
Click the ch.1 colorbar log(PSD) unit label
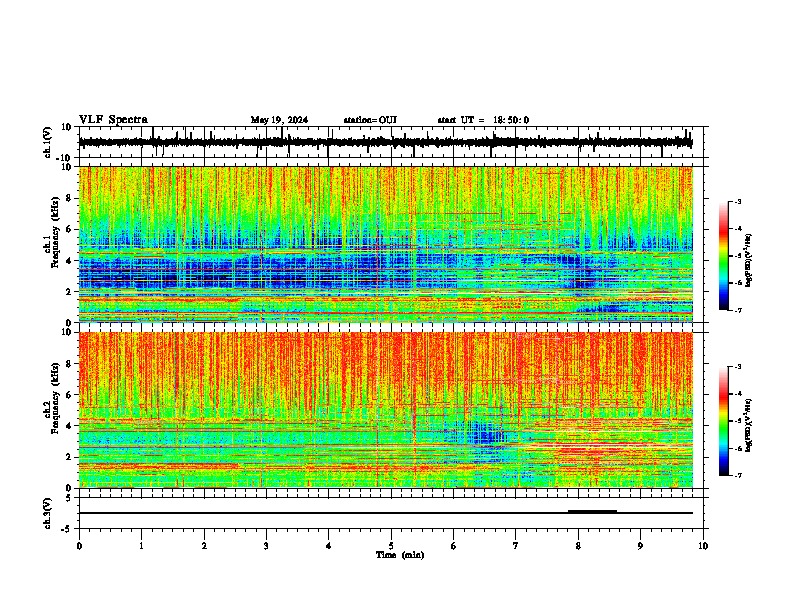(749, 261)
